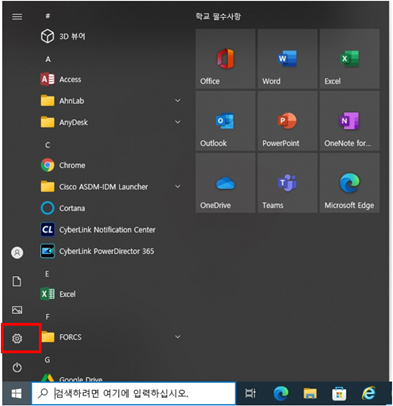Open the Documents sidebar icon
393x406 pixels.
17,281
